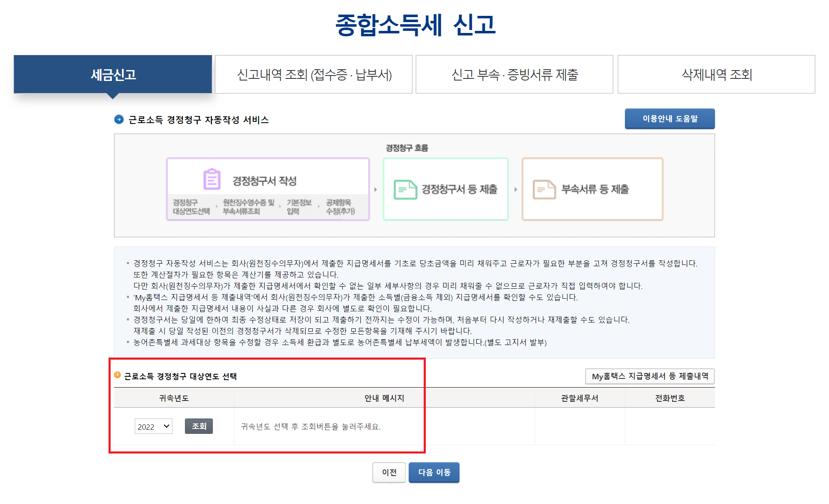The width and height of the screenshot is (829, 504).
Task: Open the 귀속년도 2022 year dropdown
Action: (x=153, y=426)
